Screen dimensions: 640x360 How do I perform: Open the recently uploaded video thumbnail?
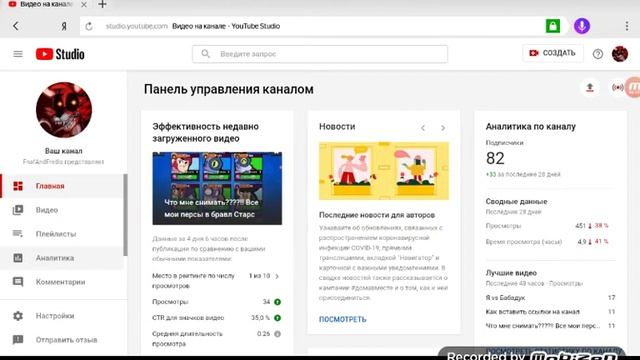coord(217,188)
